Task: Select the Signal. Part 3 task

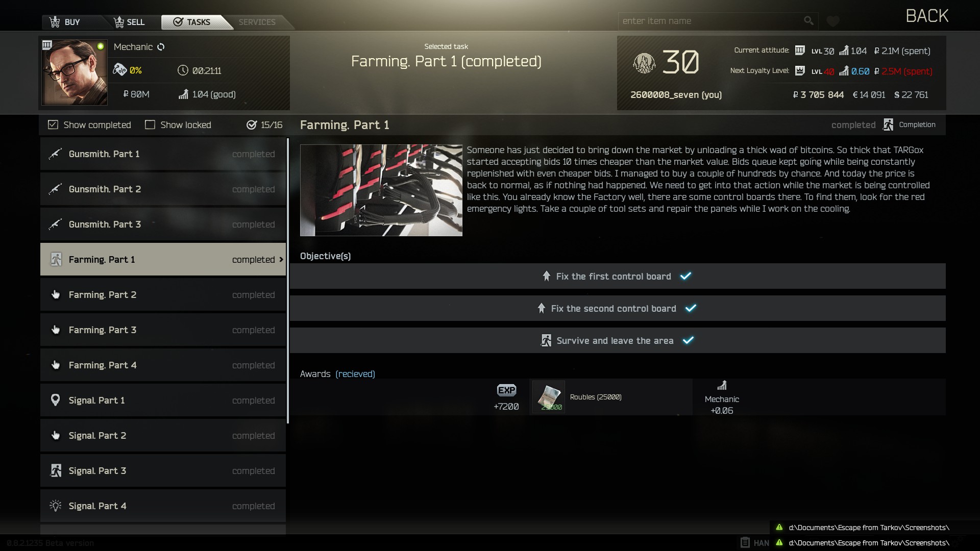Action: tap(163, 471)
